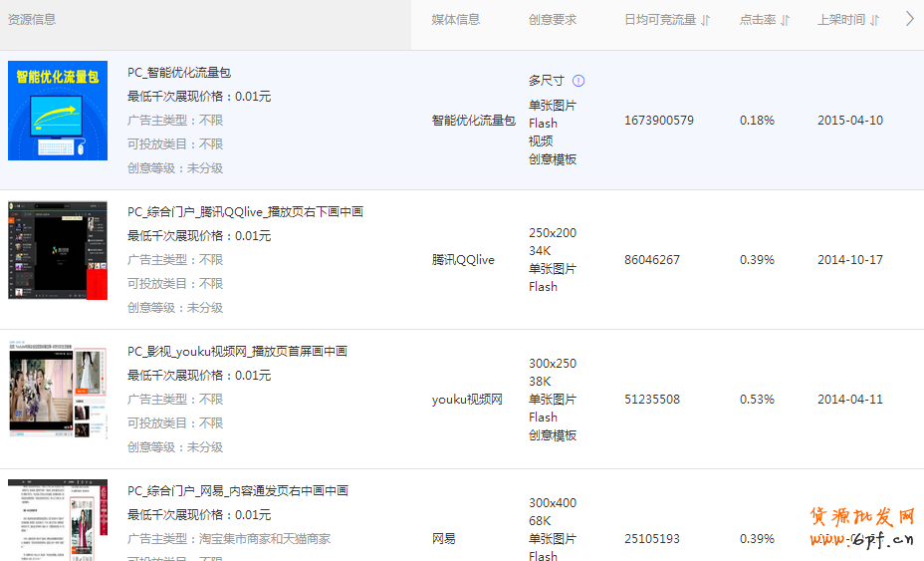Screen dimensions: 924x561
Task: Click the 创意要求 column header
Action: [553, 20]
